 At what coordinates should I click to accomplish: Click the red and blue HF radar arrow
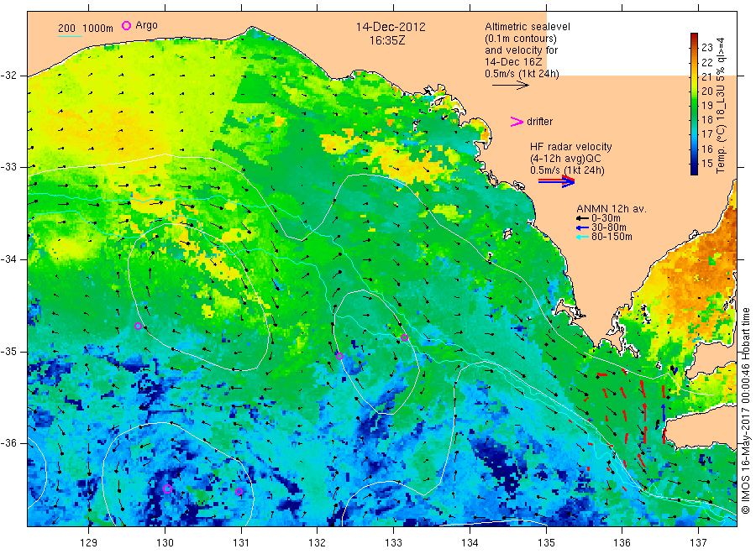[556, 181]
